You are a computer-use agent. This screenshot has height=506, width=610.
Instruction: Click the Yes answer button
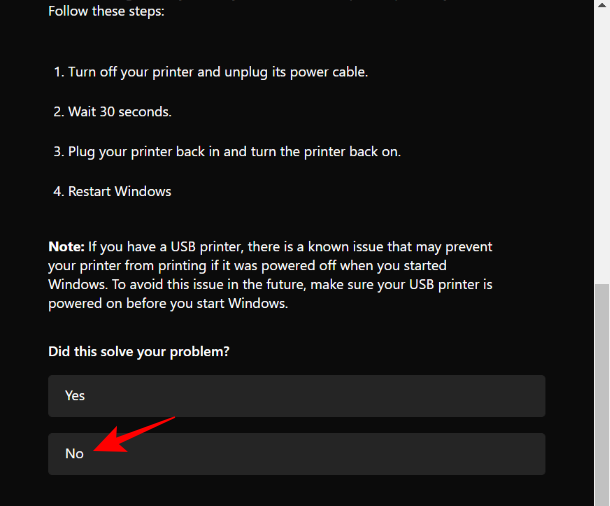pos(296,396)
